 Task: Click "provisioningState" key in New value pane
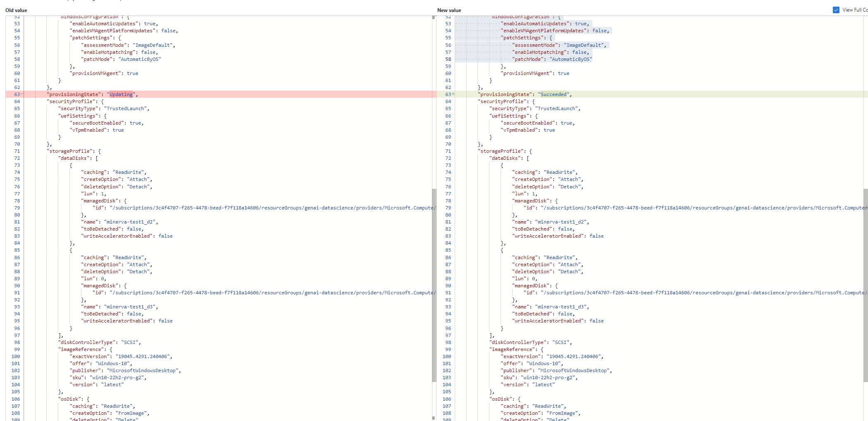505,94
